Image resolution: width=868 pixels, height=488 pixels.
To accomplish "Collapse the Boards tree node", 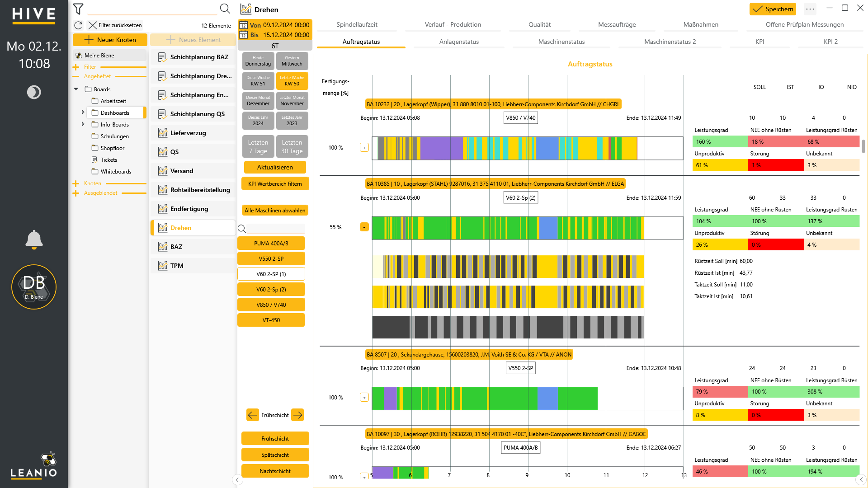I will (x=76, y=89).
